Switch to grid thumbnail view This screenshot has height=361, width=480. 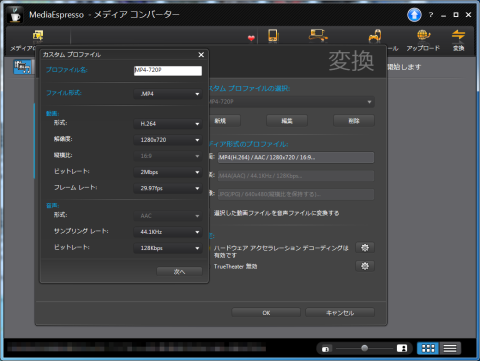[428, 348]
